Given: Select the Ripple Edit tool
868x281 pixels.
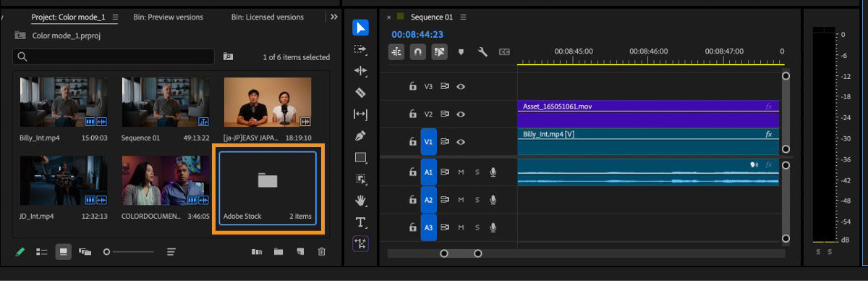Looking at the screenshot, I should [x=360, y=71].
